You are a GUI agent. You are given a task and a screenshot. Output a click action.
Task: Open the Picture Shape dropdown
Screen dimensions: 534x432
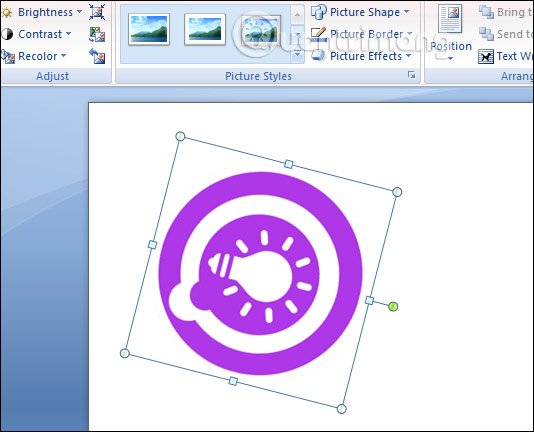pos(360,12)
